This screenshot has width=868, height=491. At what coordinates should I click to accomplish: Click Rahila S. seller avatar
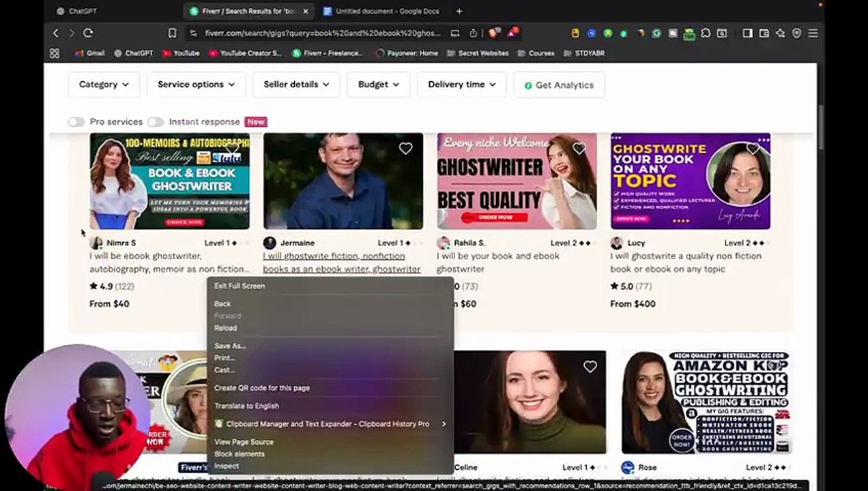tap(444, 243)
